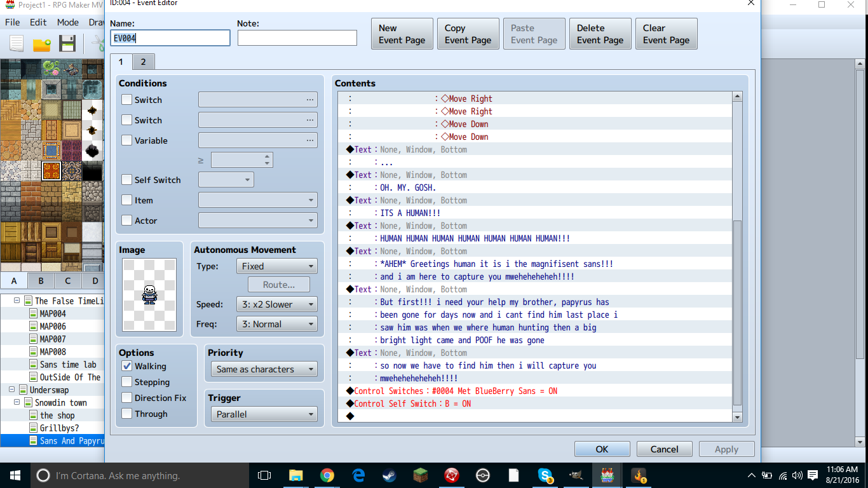Enable the second Switch condition checkbox
This screenshot has width=868, height=488.
point(126,120)
